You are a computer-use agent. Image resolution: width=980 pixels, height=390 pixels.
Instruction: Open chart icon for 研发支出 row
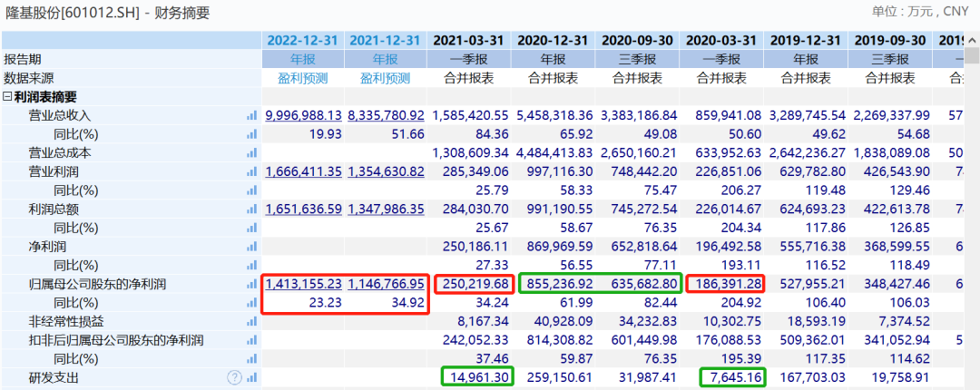252,377
